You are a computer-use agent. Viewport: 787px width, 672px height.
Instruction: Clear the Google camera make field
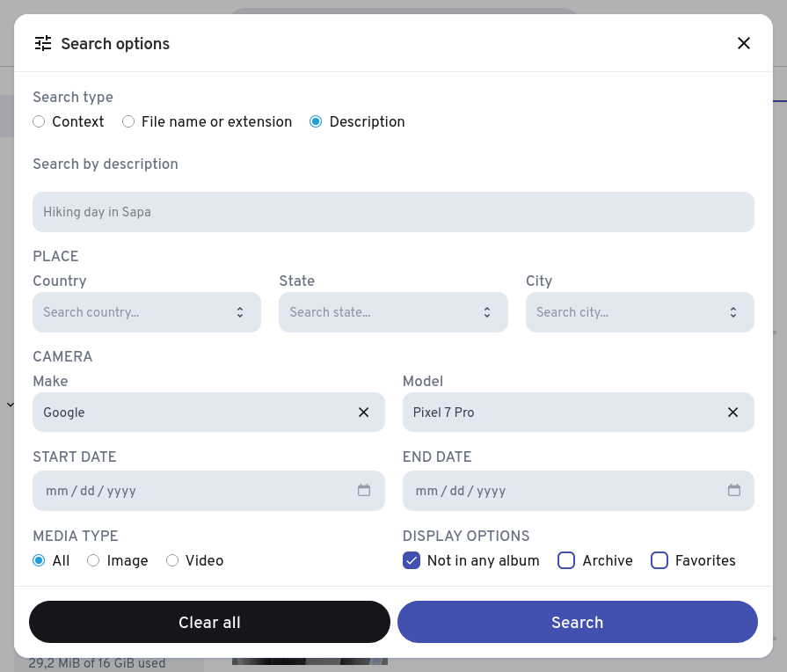363,413
